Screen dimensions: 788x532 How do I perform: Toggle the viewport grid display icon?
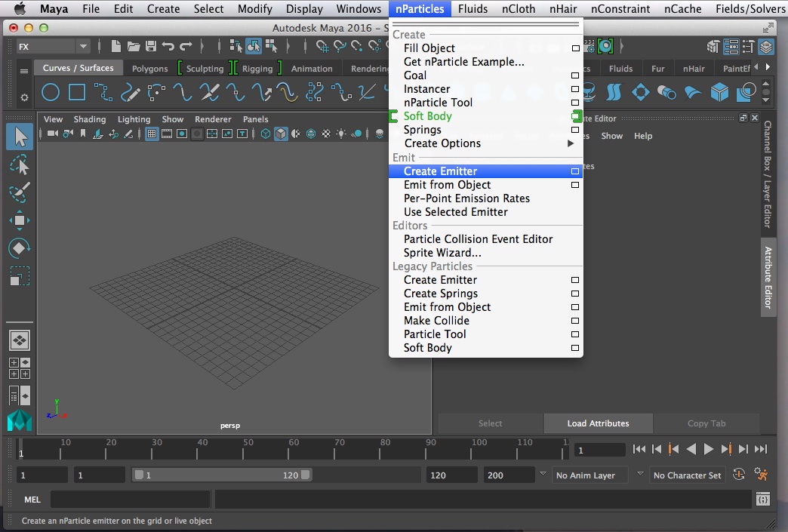point(152,134)
